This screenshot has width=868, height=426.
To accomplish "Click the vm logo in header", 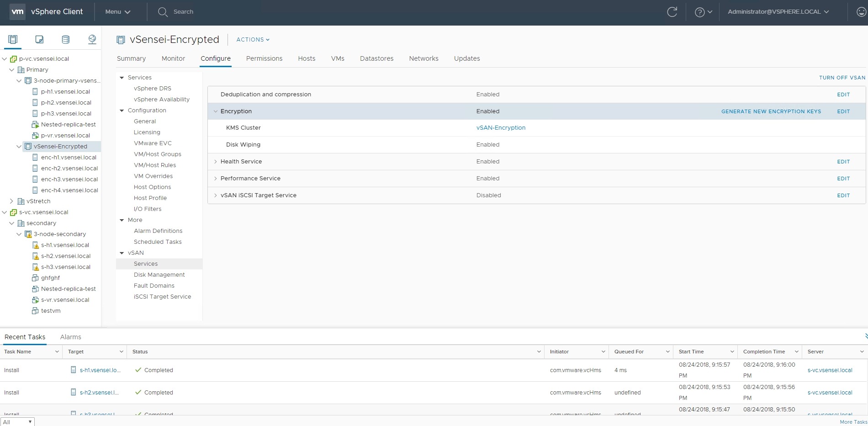I will coord(17,12).
